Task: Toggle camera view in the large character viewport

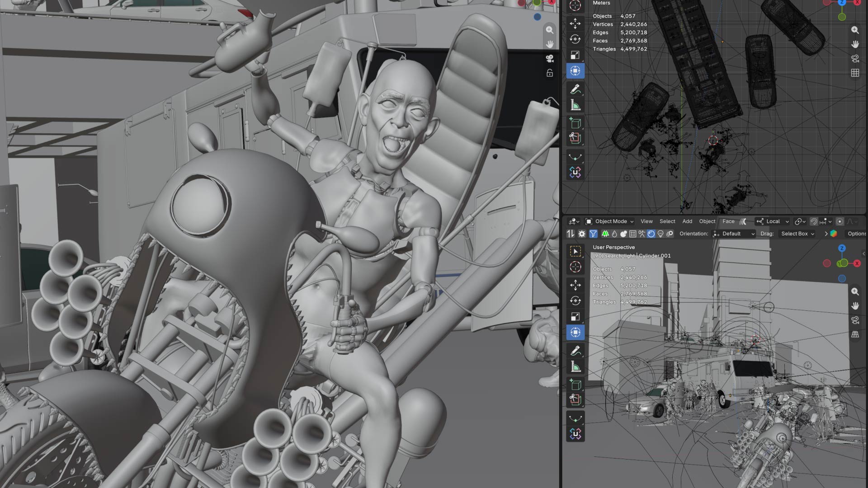Action: click(x=550, y=59)
